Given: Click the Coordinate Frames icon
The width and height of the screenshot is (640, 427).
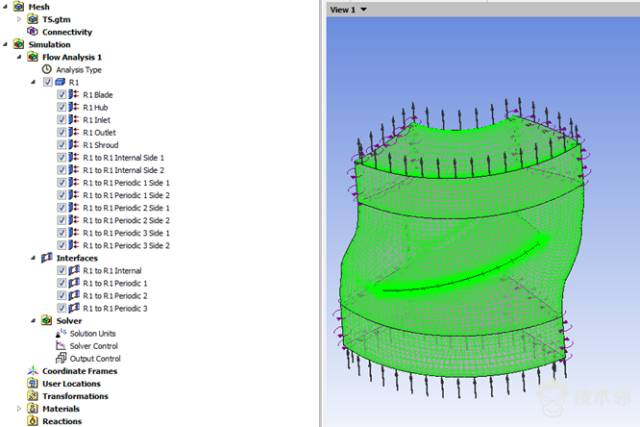Looking at the screenshot, I should pyautogui.click(x=33, y=371).
